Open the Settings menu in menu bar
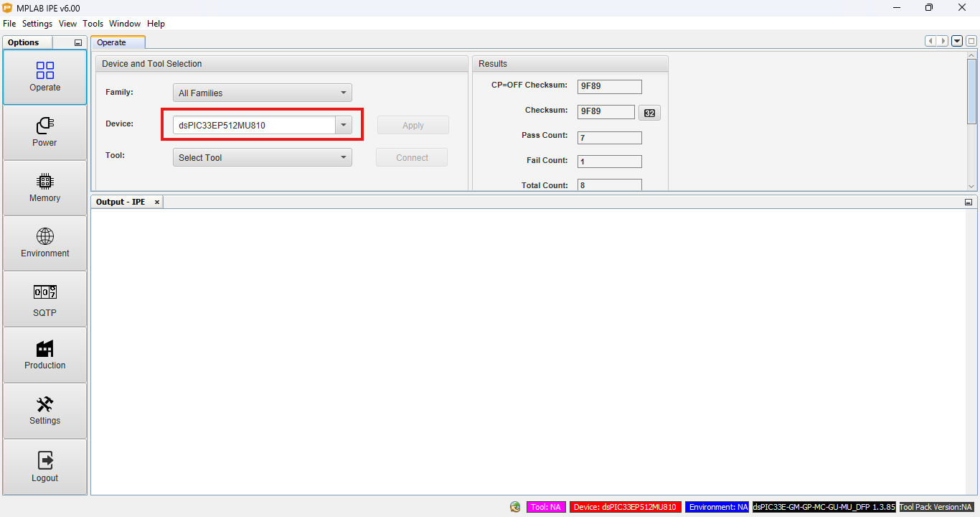 tap(37, 24)
